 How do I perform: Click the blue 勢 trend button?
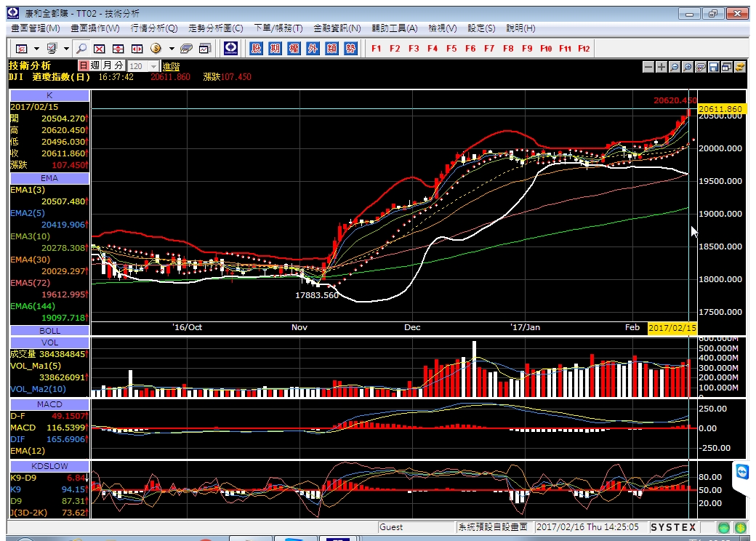[x=350, y=48]
